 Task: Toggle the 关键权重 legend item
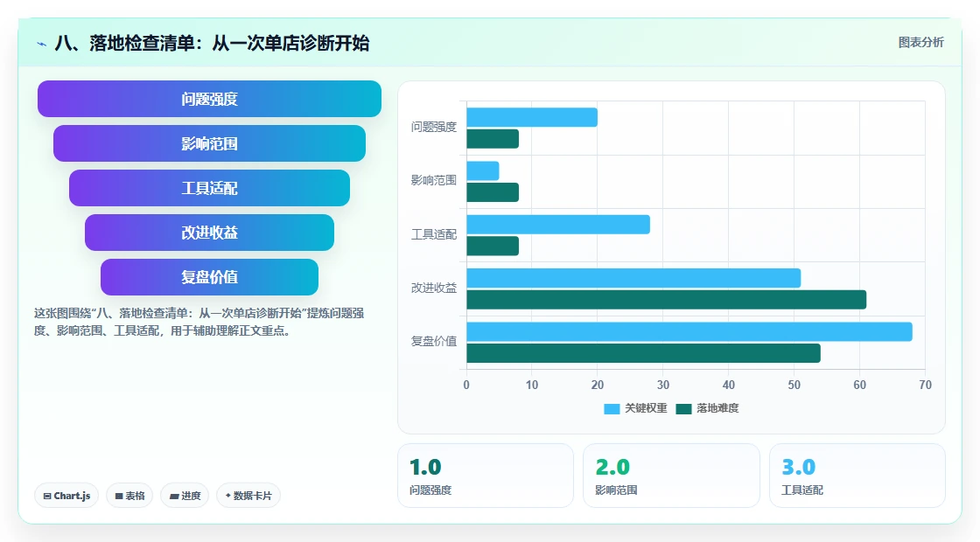click(x=635, y=408)
